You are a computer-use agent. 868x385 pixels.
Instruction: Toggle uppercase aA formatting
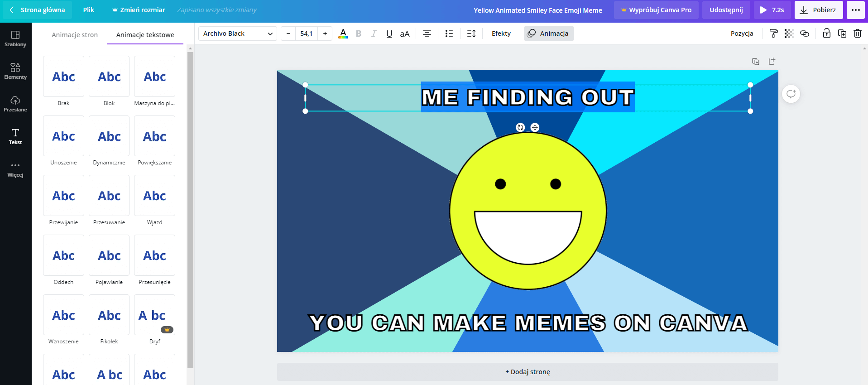click(x=405, y=34)
